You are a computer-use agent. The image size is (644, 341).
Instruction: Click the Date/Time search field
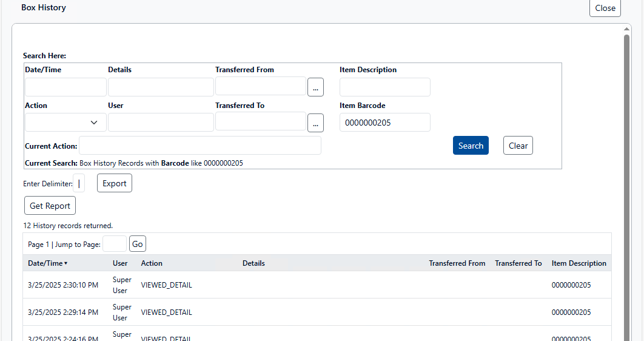[65, 87]
